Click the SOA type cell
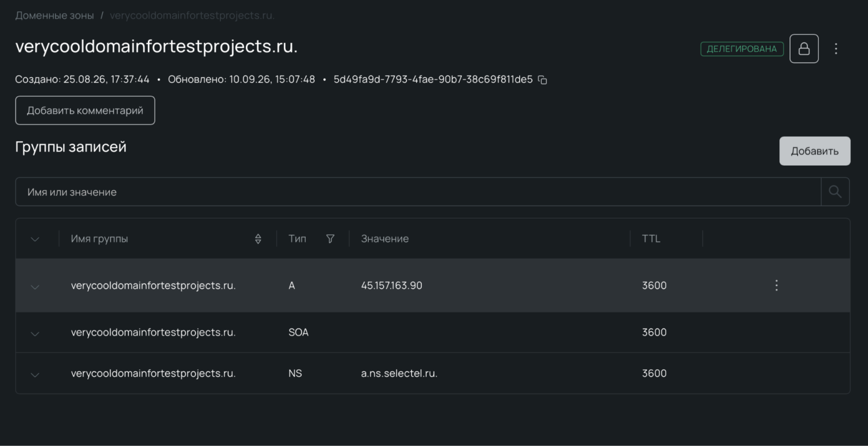 pyautogui.click(x=298, y=332)
